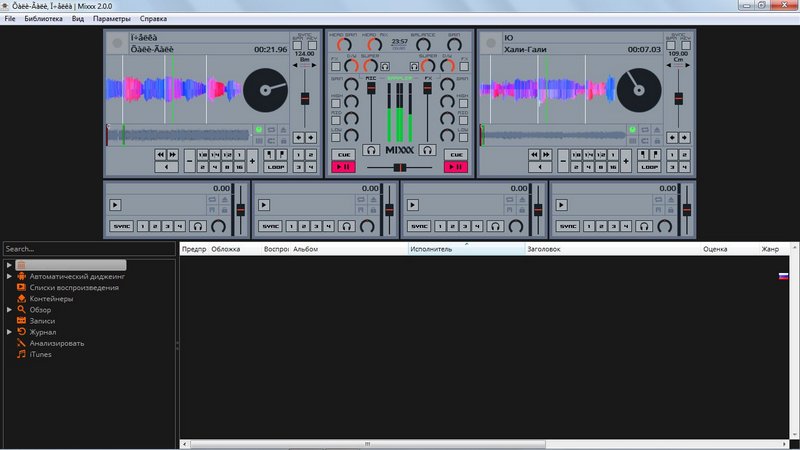Toggle right deck sync KEY checkbox
The height and width of the screenshot is (450, 800).
pyautogui.click(x=686, y=45)
